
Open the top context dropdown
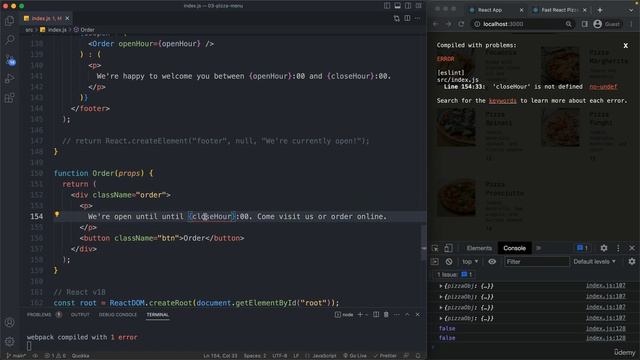[470, 262]
